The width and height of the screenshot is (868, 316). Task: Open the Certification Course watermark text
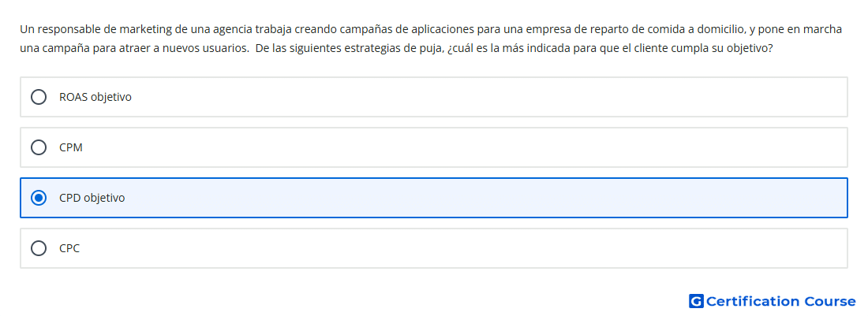[780, 301]
